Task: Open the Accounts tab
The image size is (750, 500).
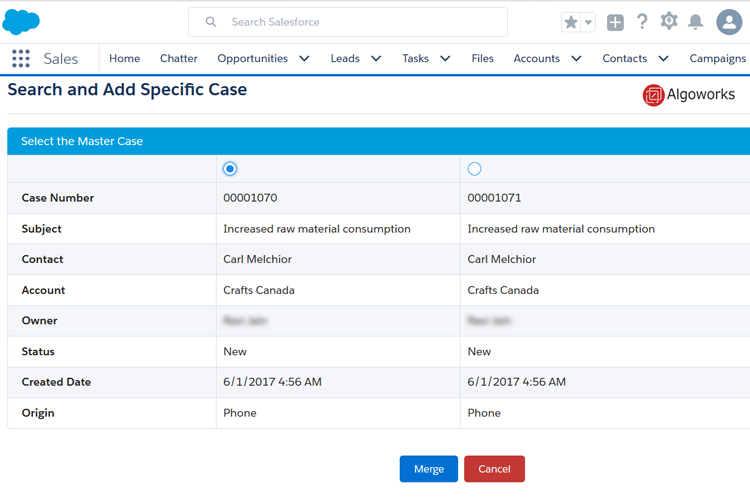Action: pos(537,58)
